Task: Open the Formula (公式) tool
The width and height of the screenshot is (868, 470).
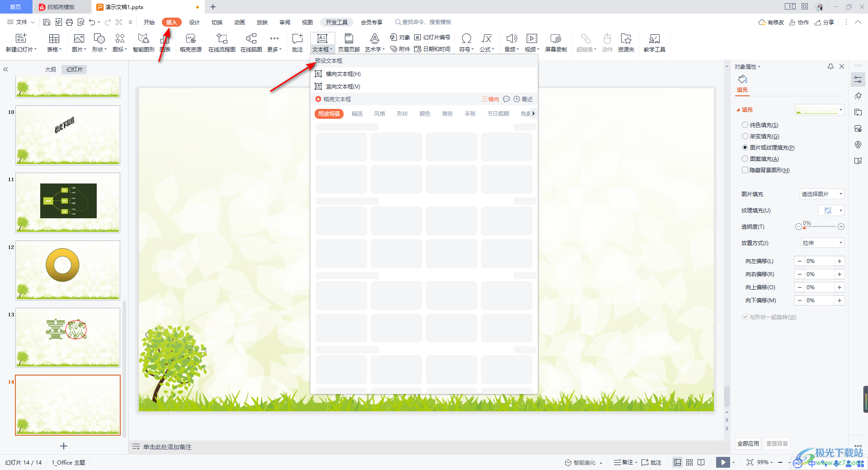Action: point(487,43)
